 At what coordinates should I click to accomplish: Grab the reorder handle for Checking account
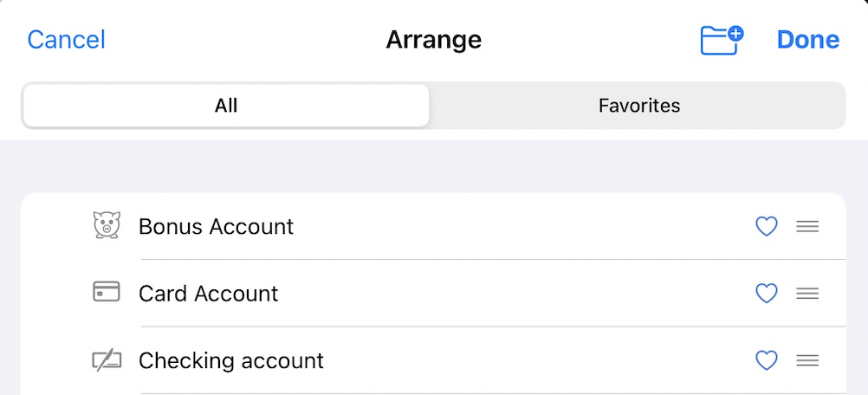point(807,360)
